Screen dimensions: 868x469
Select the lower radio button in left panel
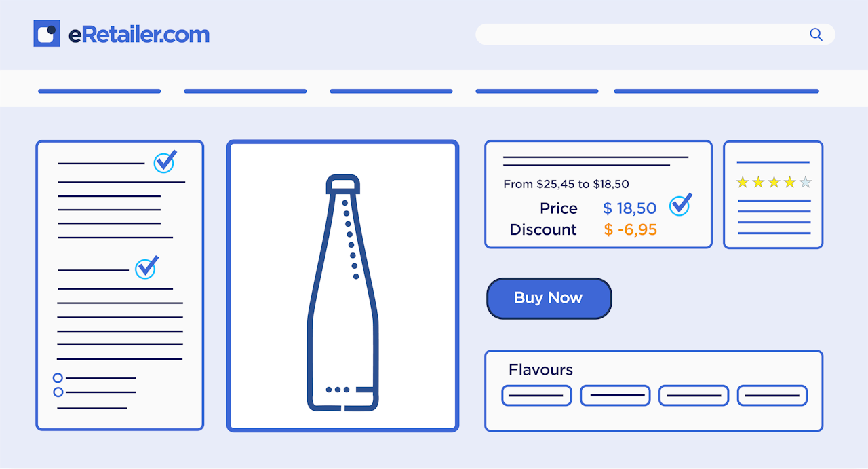coord(58,392)
